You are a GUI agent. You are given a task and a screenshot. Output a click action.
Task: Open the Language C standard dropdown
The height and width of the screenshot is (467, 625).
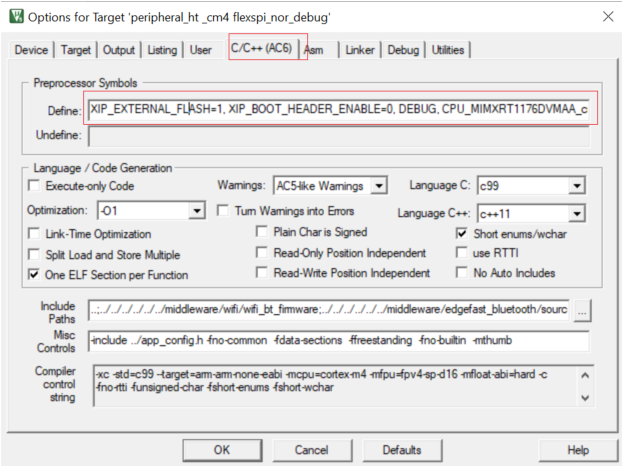(577, 186)
